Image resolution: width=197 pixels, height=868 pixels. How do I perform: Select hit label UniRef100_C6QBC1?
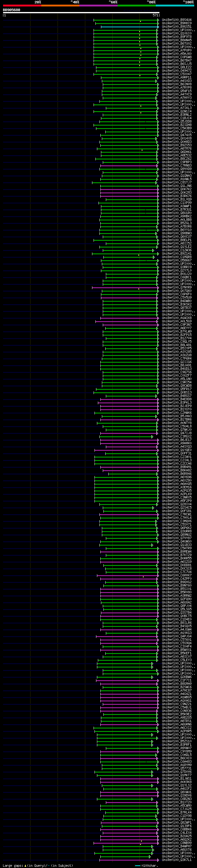click(x=176, y=277)
